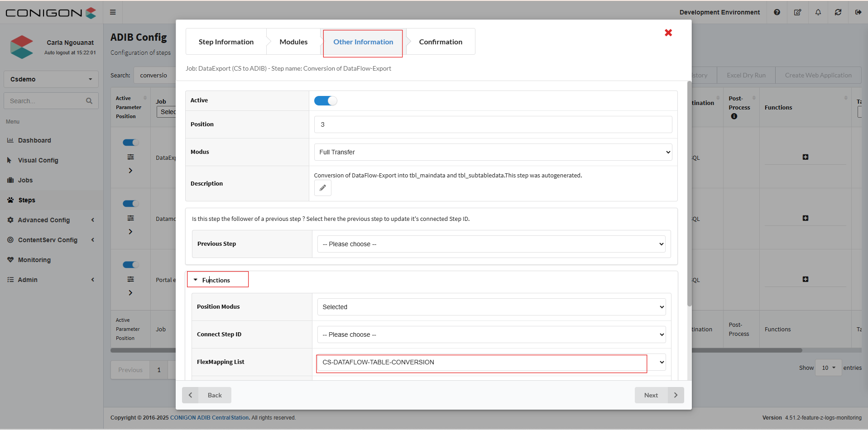This screenshot has height=430, width=868.
Task: Toggle the first row's active switch
Action: pos(130,143)
